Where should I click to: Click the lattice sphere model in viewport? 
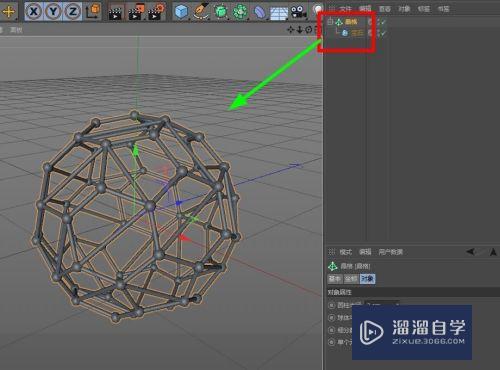pyautogui.click(x=137, y=217)
